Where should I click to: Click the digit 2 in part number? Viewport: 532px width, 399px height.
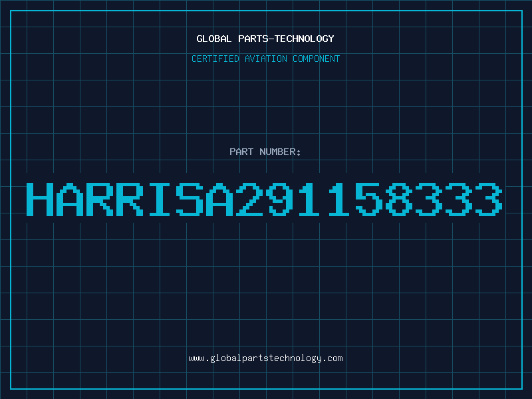click(249, 199)
